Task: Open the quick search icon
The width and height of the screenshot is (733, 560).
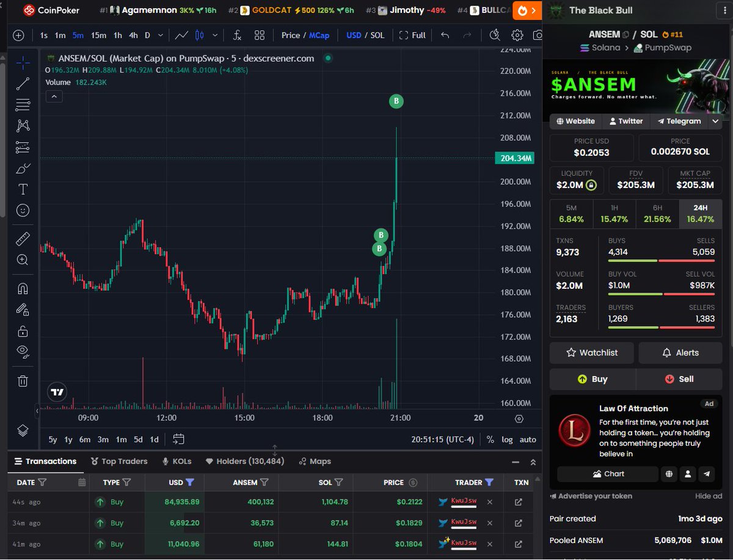Action: [495, 35]
